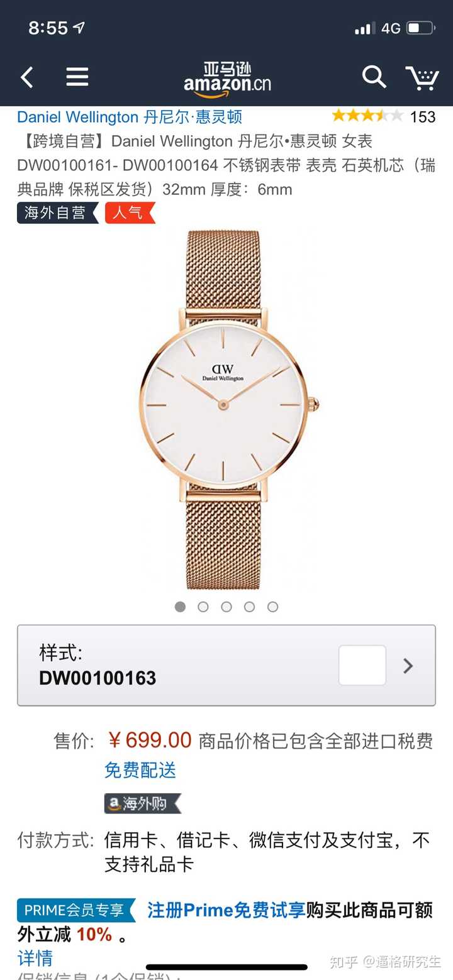Tap the white style swatch thumbnail

pos(362,665)
